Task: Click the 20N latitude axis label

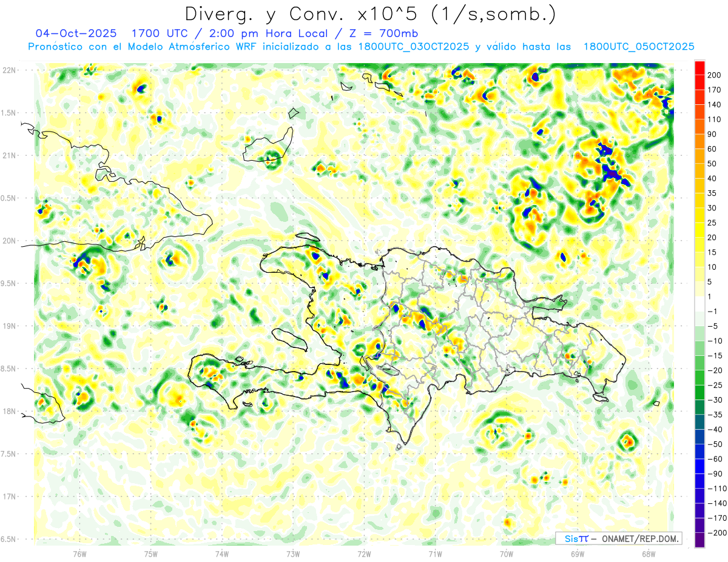Action: [10, 241]
